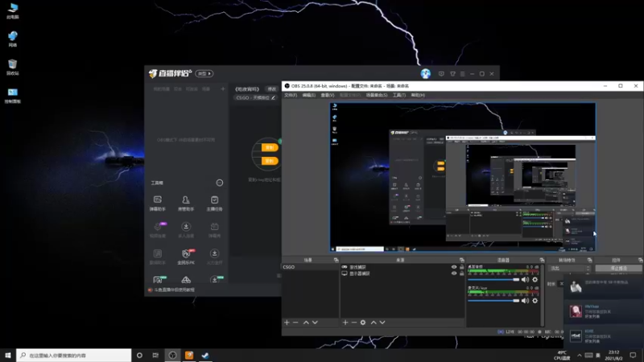Open the 斗鱼直播伴侣使用教程 link
This screenshot has height=362, width=644.
[x=174, y=290]
